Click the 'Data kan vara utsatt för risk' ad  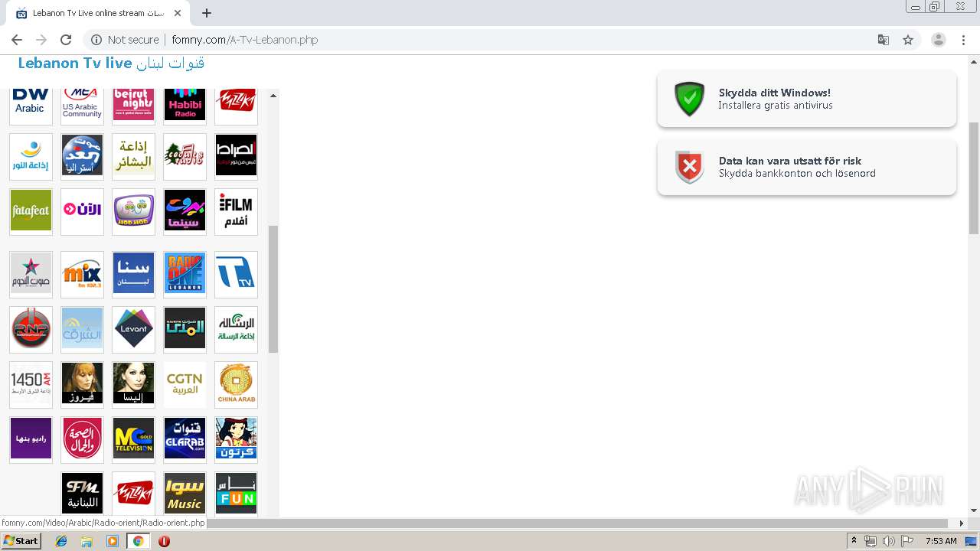[x=807, y=167]
